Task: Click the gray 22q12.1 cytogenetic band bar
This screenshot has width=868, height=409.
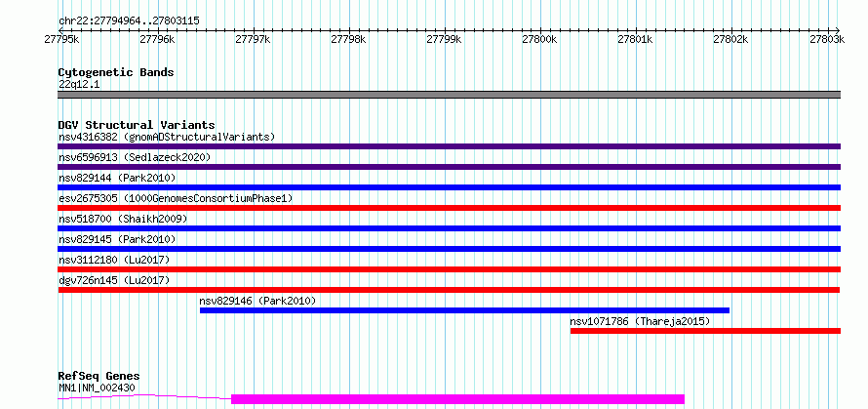Action: [449, 95]
